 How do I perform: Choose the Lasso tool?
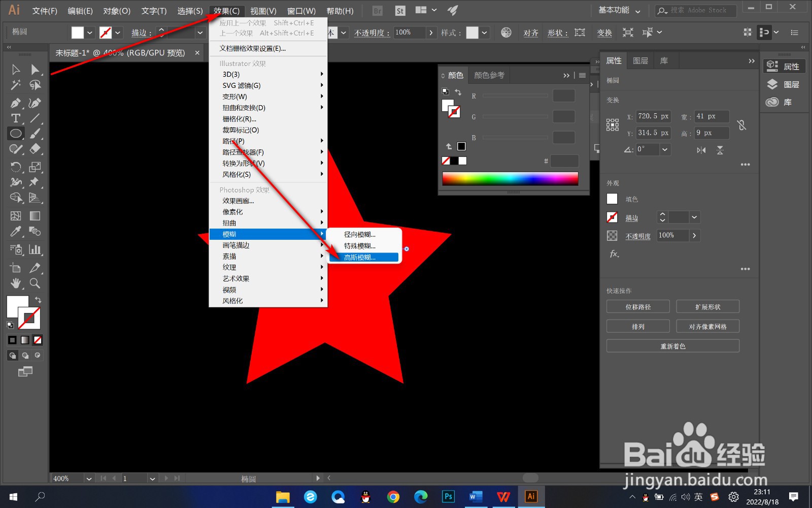pyautogui.click(x=35, y=85)
